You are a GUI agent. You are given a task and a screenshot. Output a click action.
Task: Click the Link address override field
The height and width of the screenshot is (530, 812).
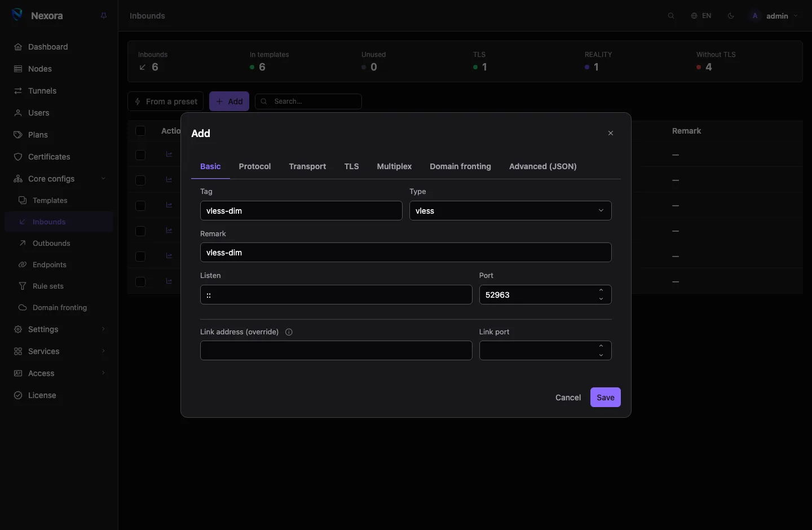[336, 351]
